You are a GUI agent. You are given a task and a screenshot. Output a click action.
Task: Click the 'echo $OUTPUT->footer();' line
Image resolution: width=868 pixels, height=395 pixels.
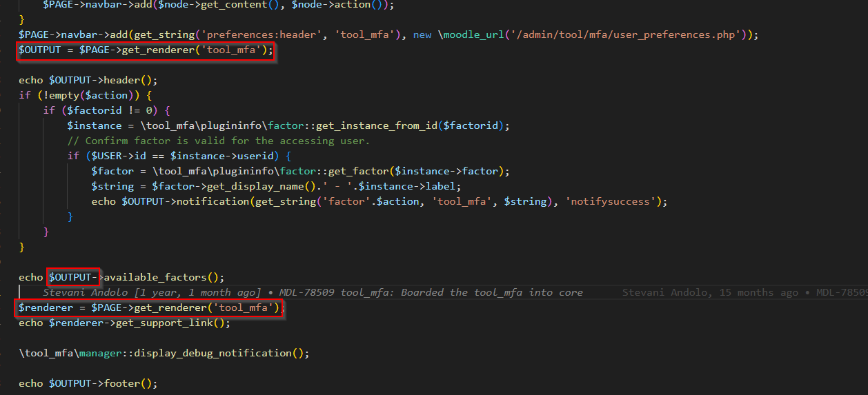(88, 383)
